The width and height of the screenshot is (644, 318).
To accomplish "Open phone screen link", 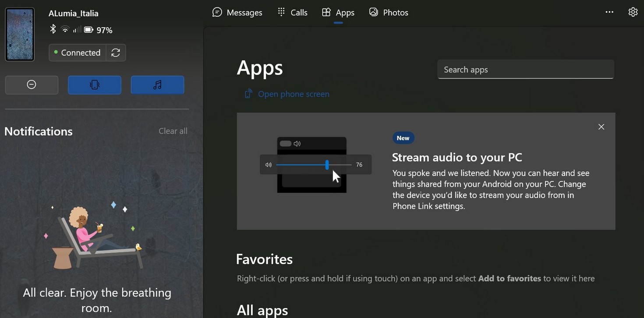I will 287,94.
